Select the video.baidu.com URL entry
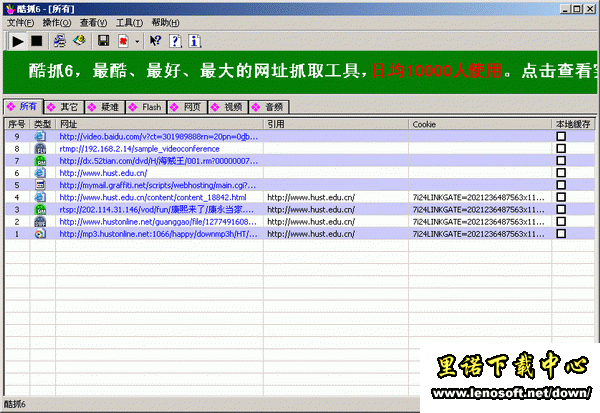Screen dimensions: 600x413 pyautogui.click(x=158, y=137)
